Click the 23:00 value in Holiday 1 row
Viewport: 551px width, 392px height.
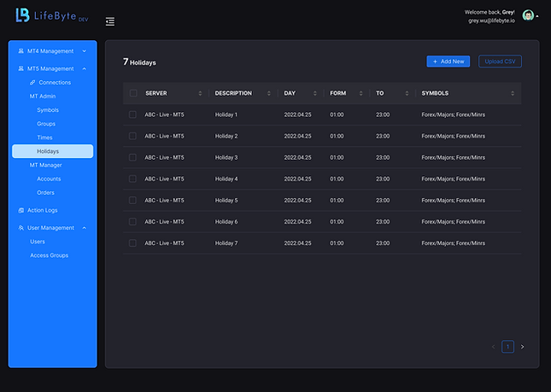tap(383, 114)
